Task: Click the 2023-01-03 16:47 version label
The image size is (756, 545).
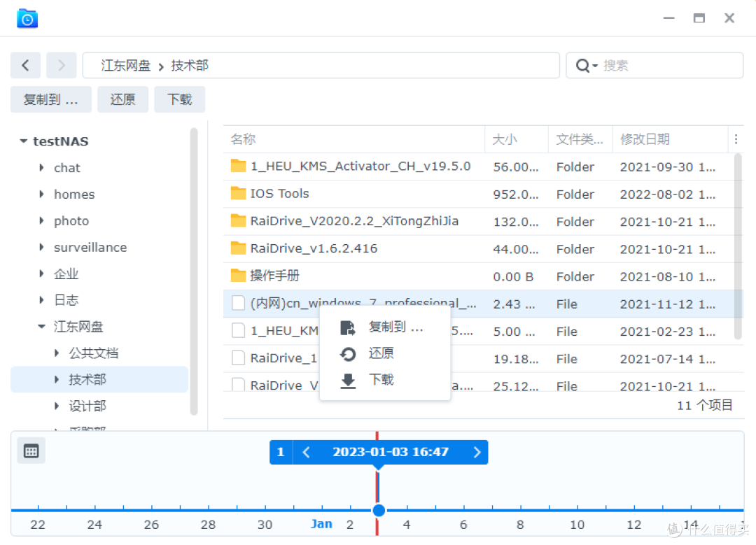Action: 391,452
